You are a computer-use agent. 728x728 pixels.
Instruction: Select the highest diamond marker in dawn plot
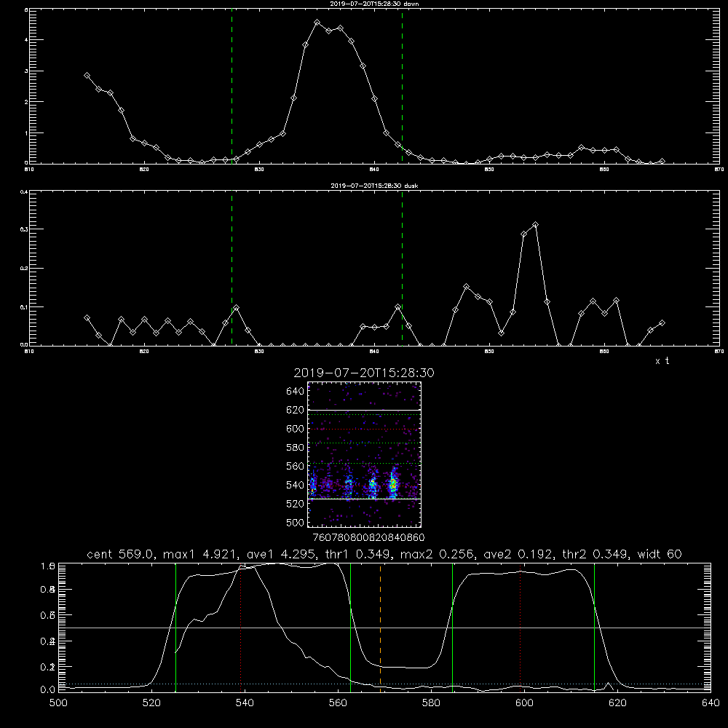[317, 23]
